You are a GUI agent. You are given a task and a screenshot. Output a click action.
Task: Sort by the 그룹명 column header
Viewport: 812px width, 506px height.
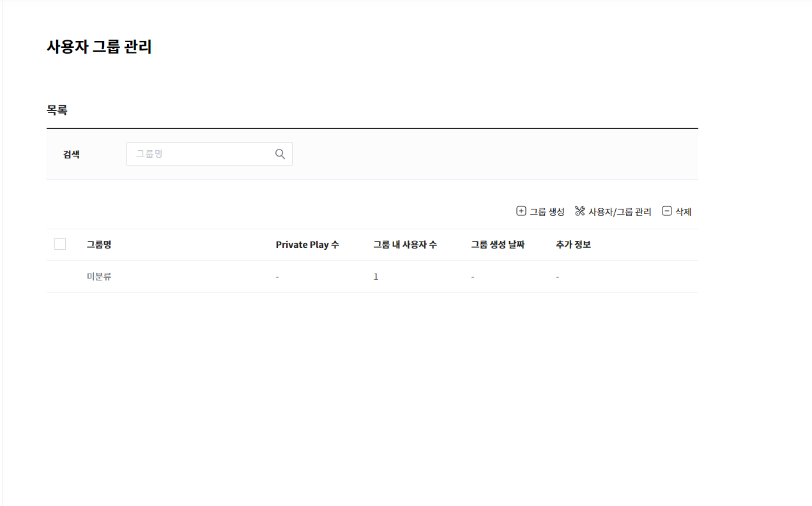pyautogui.click(x=99, y=245)
